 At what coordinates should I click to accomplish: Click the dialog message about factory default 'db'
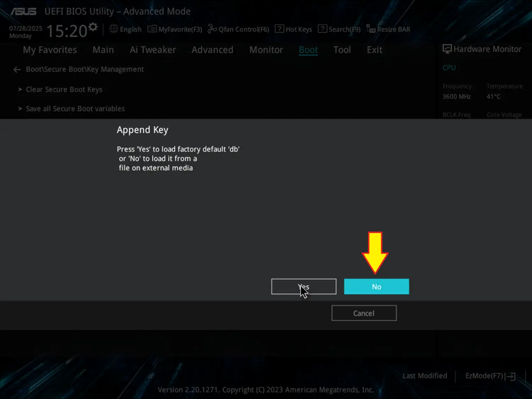click(178, 159)
